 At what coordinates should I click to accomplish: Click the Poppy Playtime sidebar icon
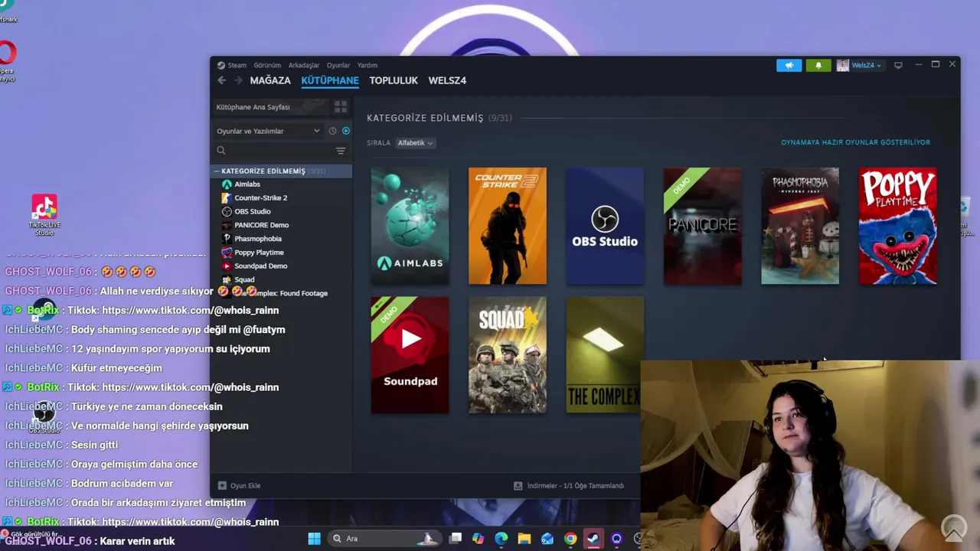click(x=227, y=253)
